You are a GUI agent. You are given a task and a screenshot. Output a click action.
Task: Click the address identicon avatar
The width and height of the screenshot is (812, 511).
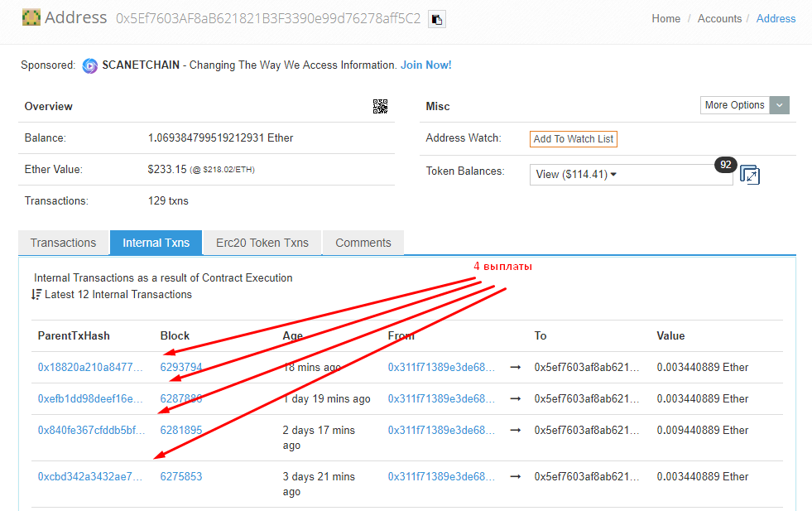(31, 17)
